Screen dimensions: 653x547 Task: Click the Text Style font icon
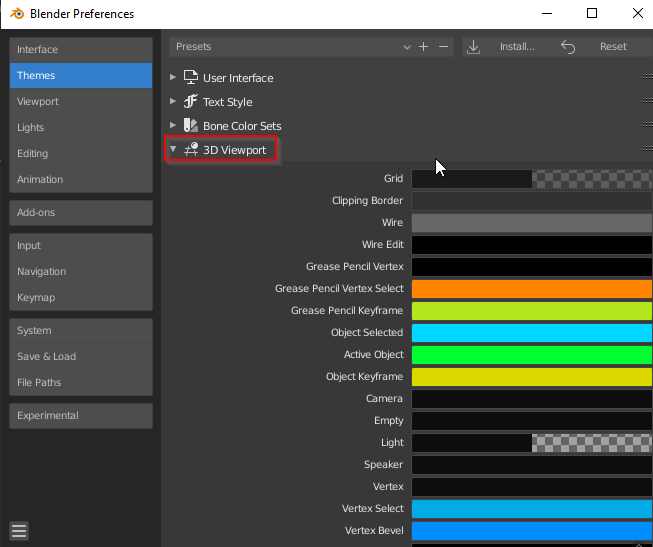click(x=191, y=102)
